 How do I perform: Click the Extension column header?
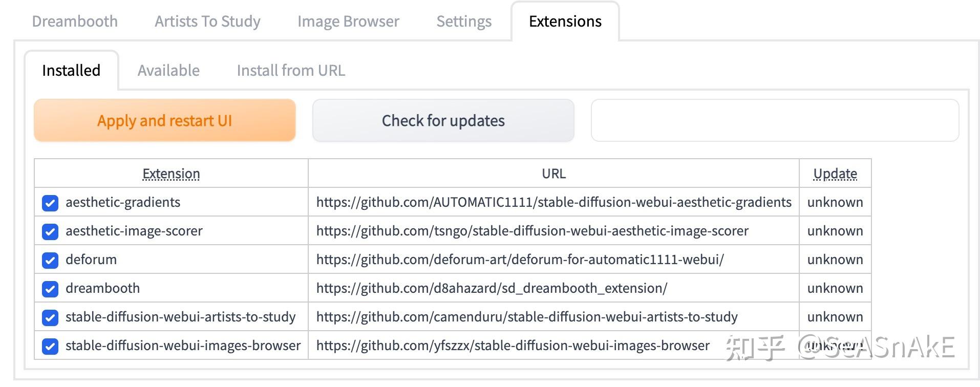(x=171, y=174)
